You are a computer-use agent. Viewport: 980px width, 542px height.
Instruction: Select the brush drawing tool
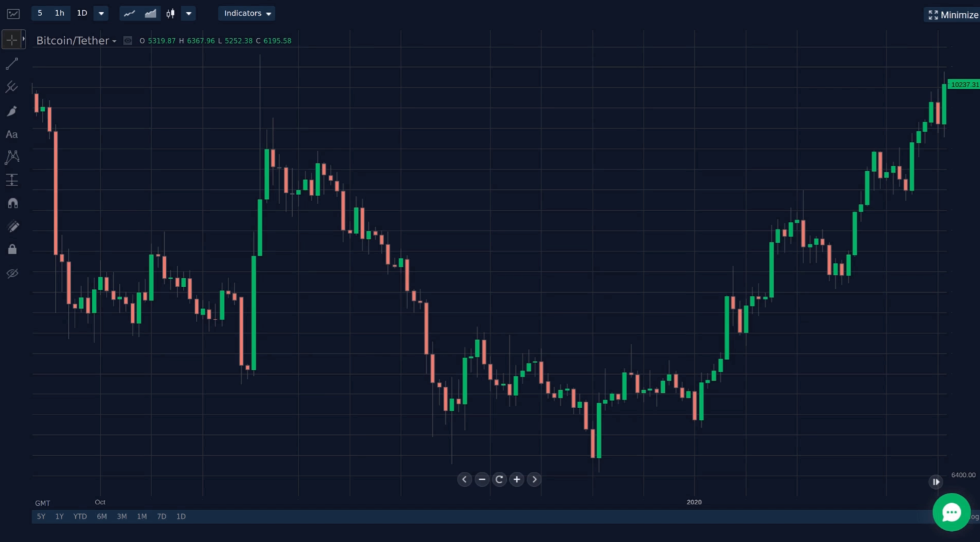coord(11,111)
